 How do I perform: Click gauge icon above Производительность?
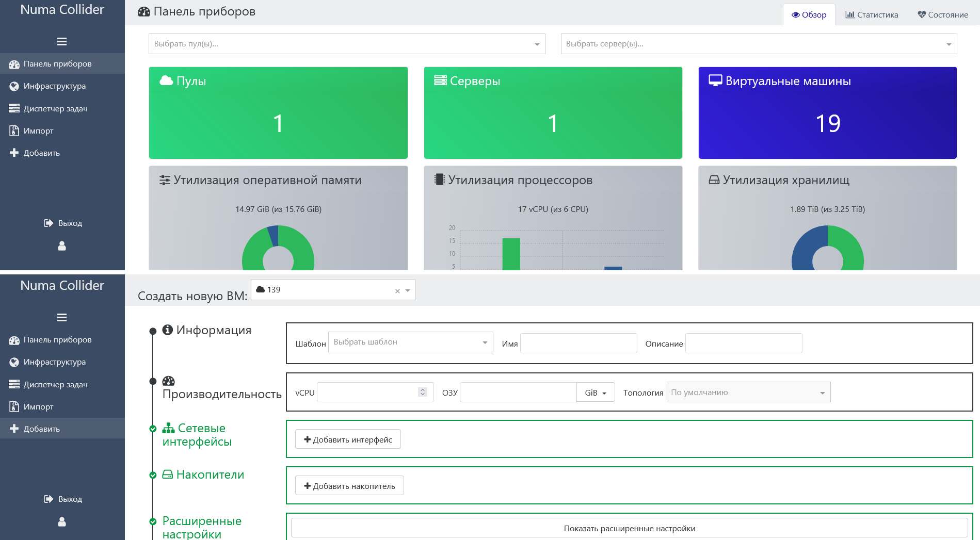[x=168, y=381]
